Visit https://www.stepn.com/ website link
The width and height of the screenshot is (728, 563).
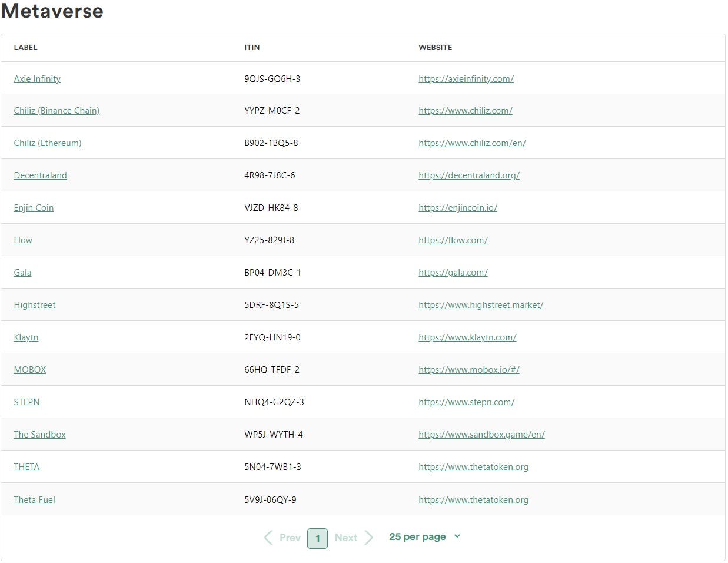point(467,402)
